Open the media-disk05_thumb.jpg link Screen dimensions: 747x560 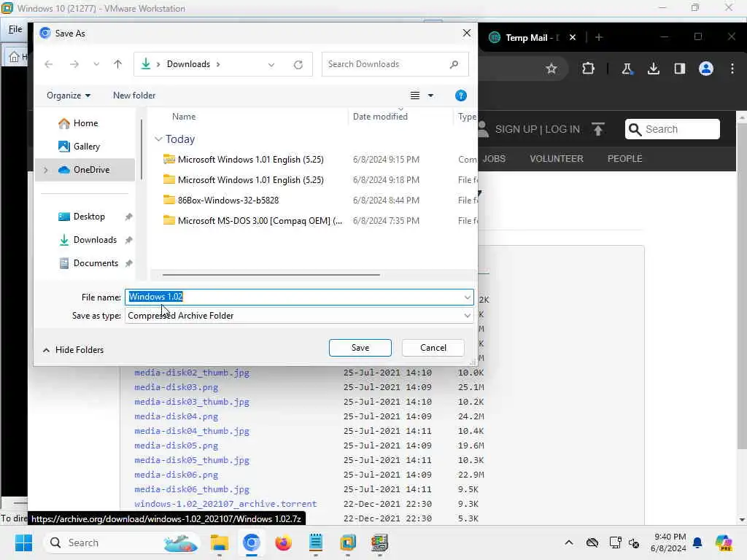click(192, 461)
